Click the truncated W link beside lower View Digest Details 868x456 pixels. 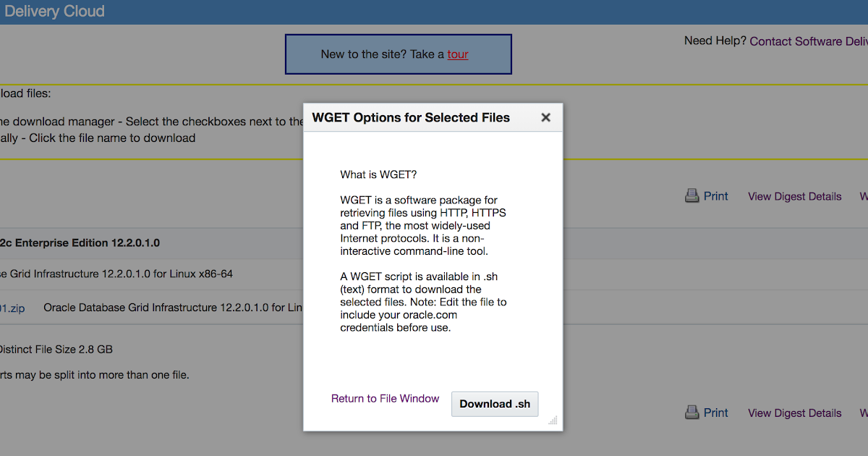(x=862, y=413)
